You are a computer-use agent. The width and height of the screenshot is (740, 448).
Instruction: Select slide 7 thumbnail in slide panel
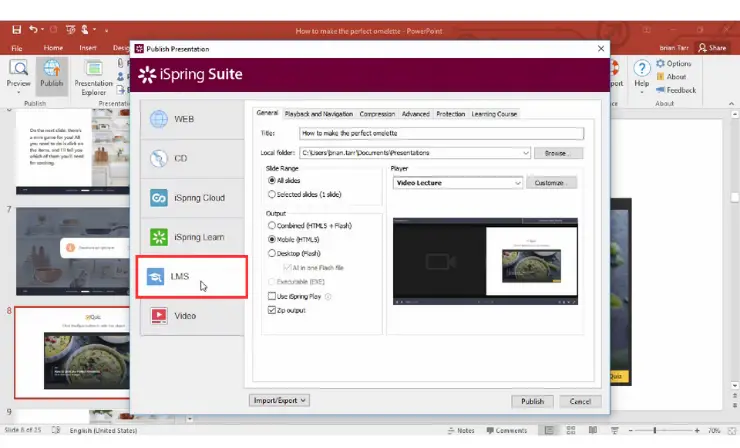point(73,251)
